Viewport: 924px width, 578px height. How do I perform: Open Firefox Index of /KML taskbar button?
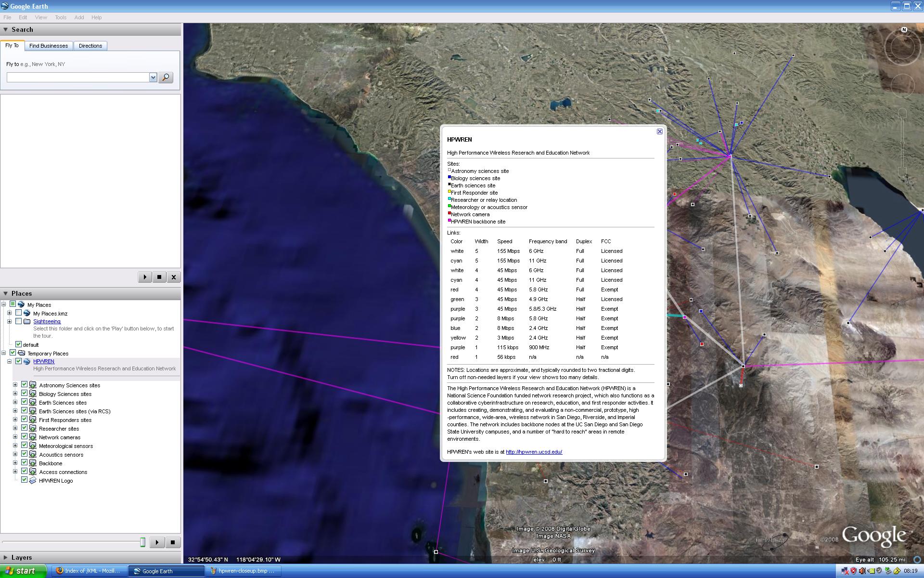pyautogui.click(x=90, y=571)
